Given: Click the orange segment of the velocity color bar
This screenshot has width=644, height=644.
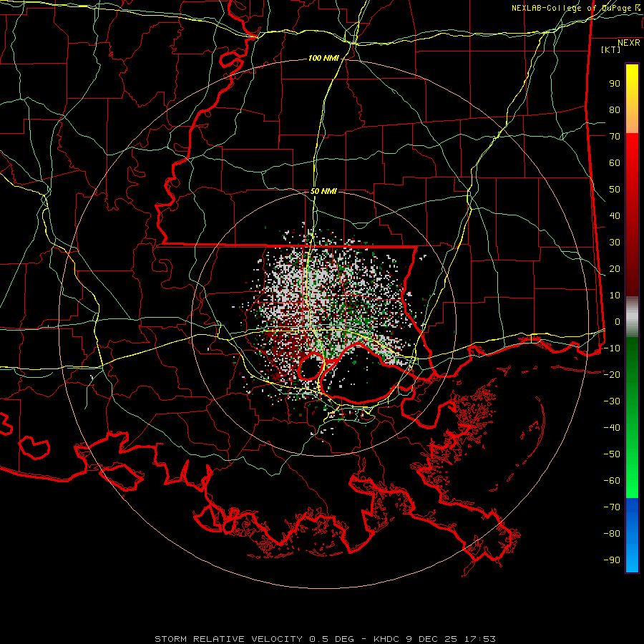Looking at the screenshot, I should [x=632, y=121].
